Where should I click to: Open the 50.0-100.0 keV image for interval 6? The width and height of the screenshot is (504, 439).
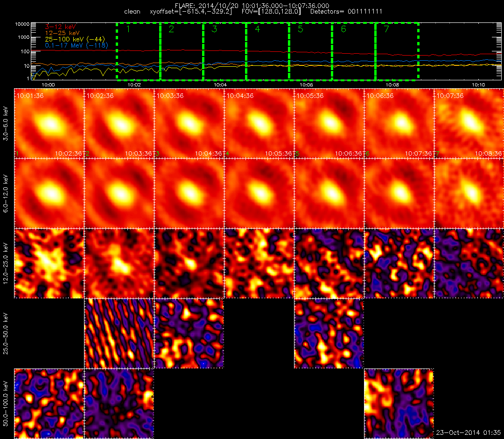click(399, 404)
